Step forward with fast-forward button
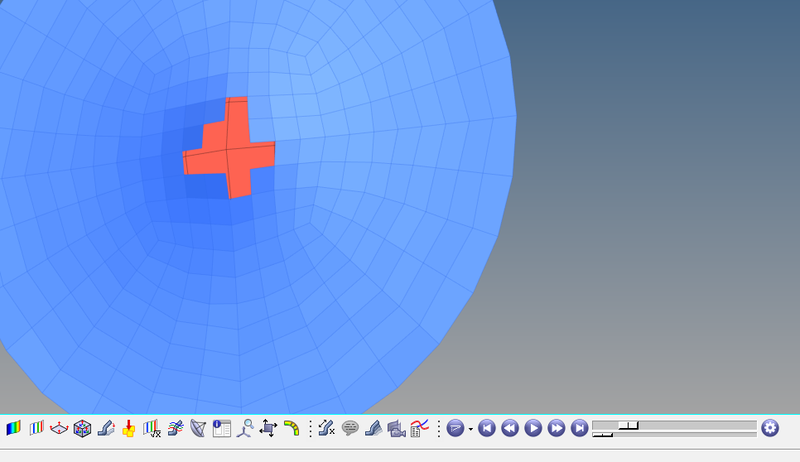The width and height of the screenshot is (800, 462). click(556, 428)
